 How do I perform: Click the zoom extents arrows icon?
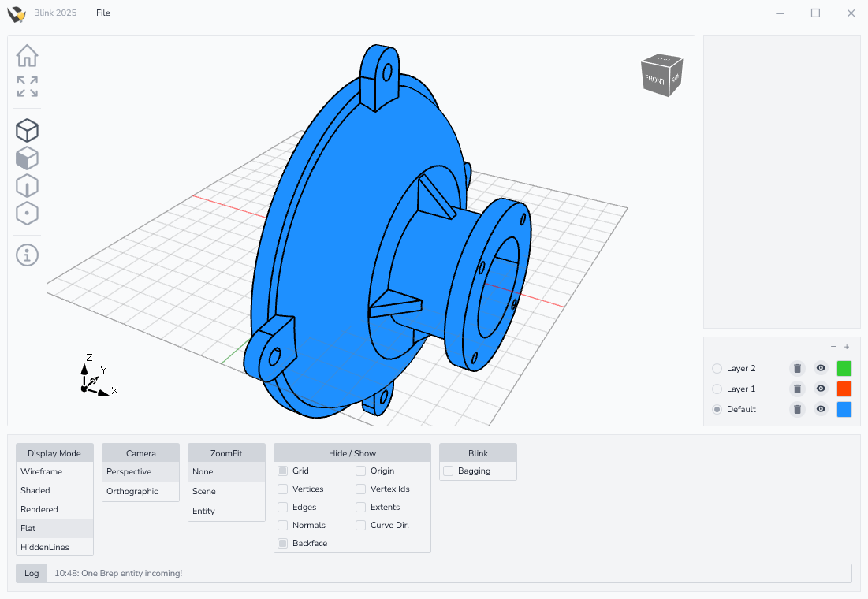pyautogui.click(x=27, y=86)
